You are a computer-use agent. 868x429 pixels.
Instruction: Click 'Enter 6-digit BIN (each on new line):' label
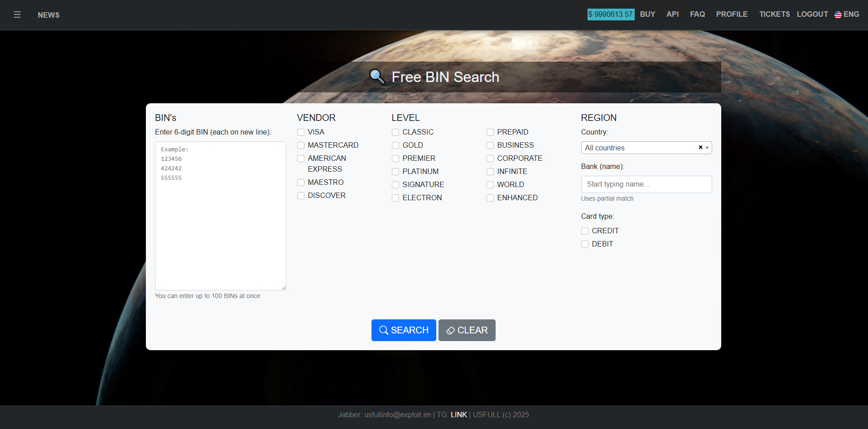(x=213, y=132)
